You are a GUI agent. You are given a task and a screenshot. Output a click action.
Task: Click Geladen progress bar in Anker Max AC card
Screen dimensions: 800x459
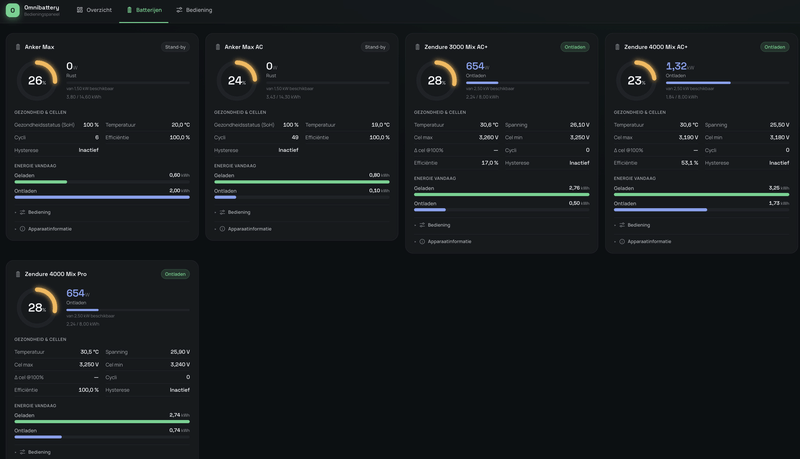click(x=302, y=182)
